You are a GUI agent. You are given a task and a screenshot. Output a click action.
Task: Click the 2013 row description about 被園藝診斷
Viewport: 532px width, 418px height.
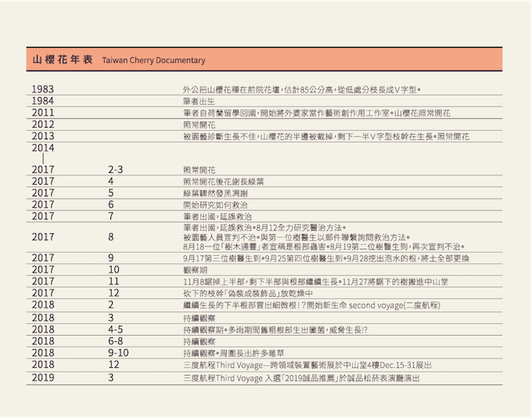click(325, 136)
